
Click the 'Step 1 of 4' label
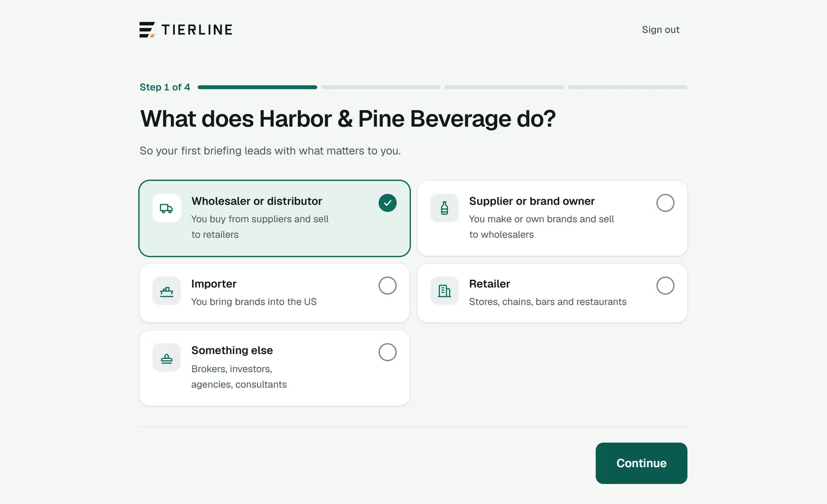(x=165, y=87)
